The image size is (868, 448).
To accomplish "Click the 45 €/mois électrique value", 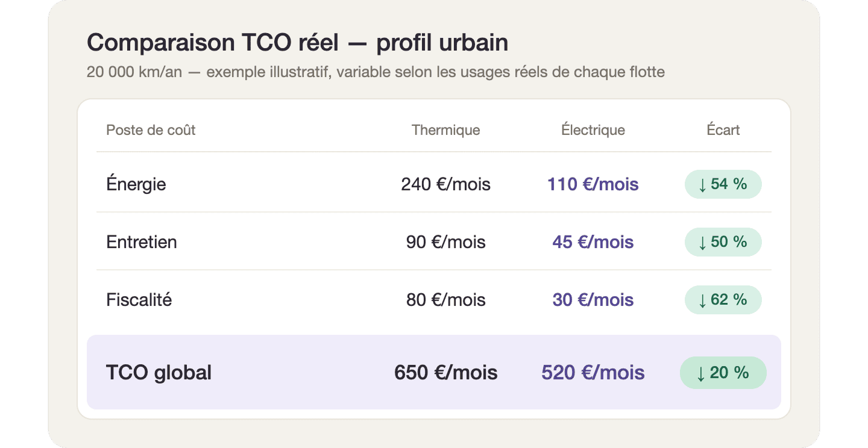I will tap(593, 242).
